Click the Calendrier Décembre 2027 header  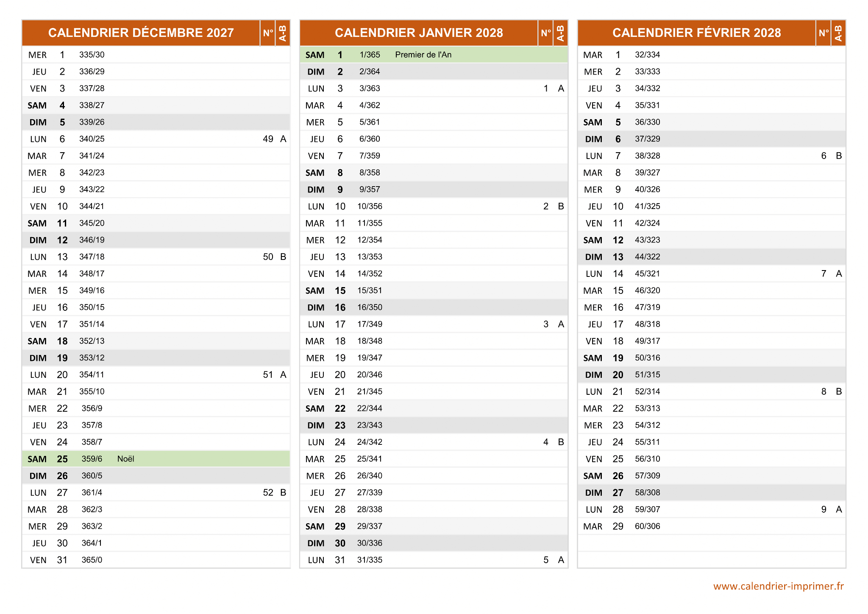click(141, 33)
